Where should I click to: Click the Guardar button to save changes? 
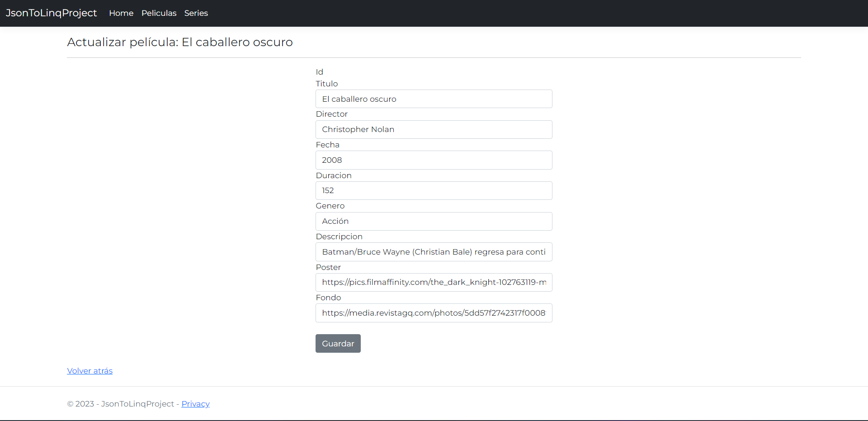[x=338, y=343]
